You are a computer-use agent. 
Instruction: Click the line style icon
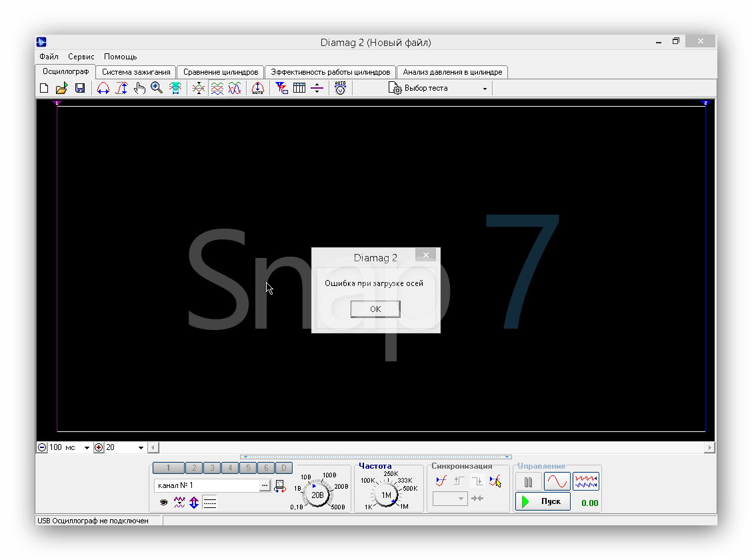pyautogui.click(x=210, y=502)
